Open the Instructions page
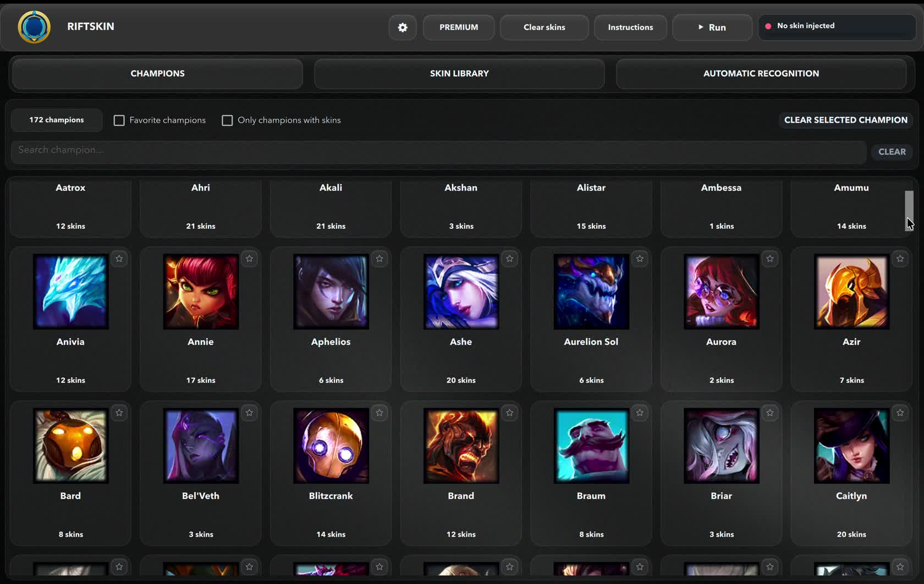 (630, 27)
